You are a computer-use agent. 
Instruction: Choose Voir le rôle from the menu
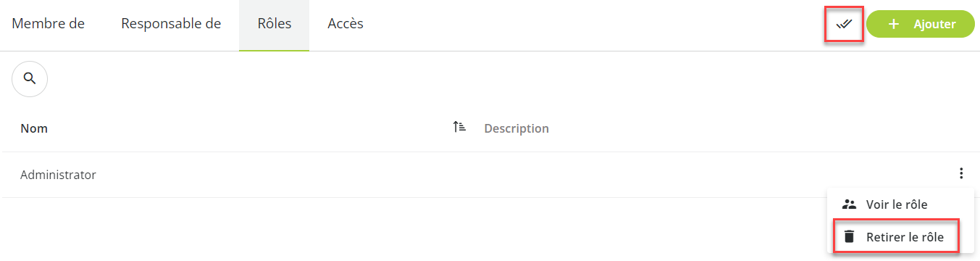click(898, 204)
